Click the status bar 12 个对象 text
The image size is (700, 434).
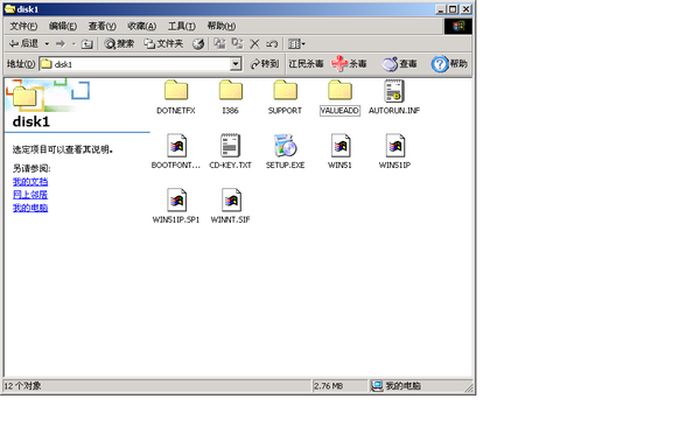[x=22, y=386]
